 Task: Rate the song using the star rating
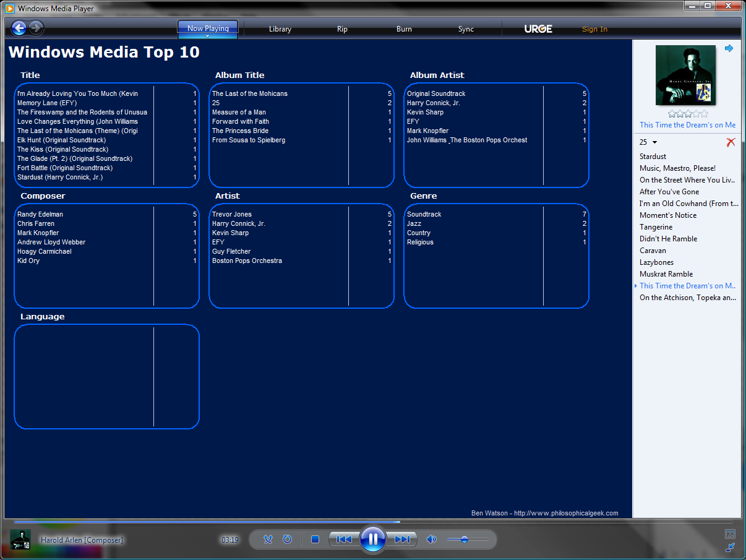tap(688, 114)
